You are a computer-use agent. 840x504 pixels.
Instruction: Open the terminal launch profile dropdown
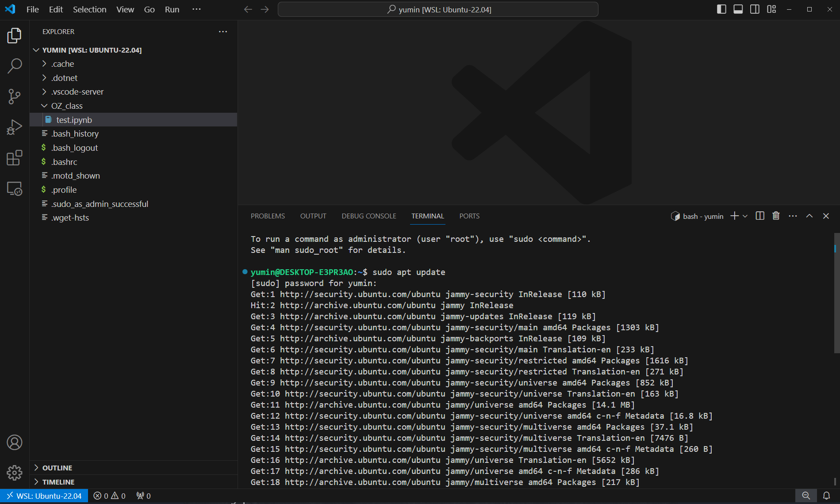(745, 216)
